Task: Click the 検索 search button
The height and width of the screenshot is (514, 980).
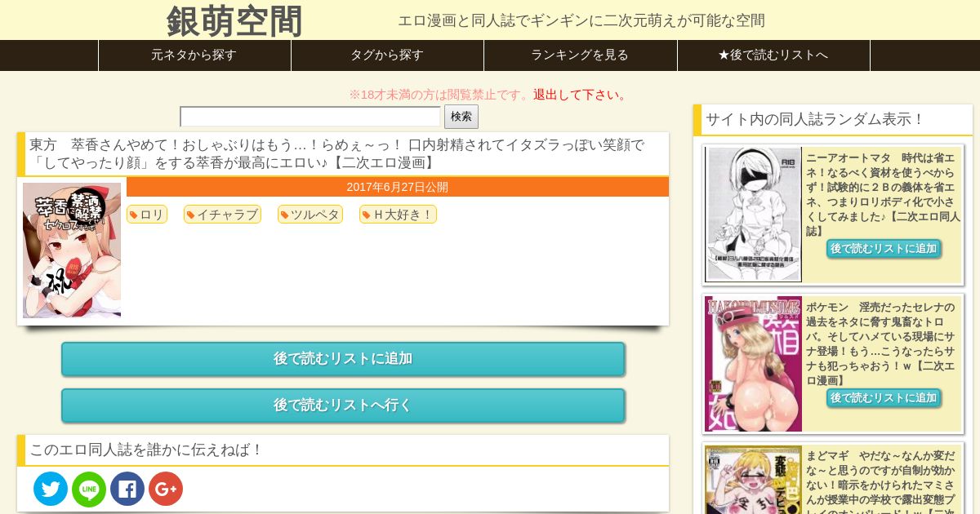Action: pos(461,117)
